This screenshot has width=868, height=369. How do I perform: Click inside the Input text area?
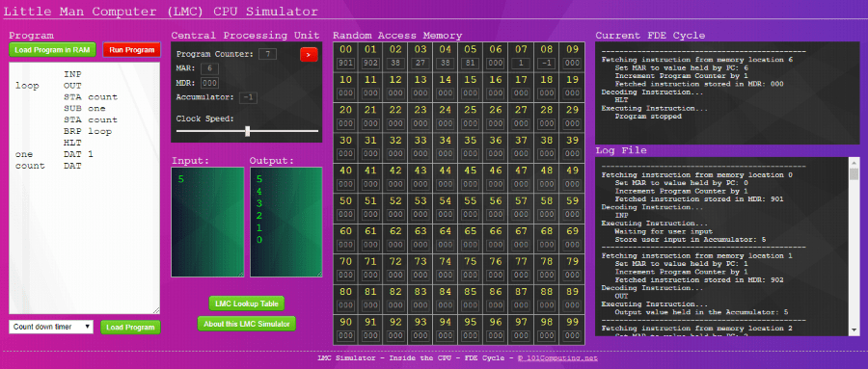click(x=207, y=222)
